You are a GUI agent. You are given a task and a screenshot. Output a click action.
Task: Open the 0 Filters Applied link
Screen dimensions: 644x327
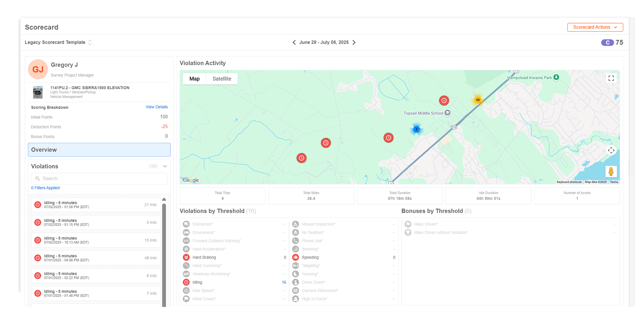pos(45,188)
